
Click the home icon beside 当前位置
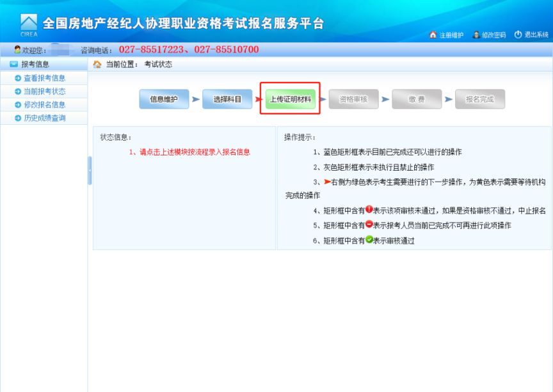point(97,64)
